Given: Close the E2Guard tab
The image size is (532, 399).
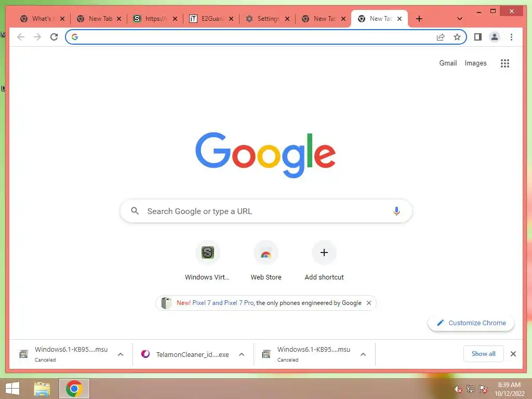Looking at the screenshot, I should 231,19.
